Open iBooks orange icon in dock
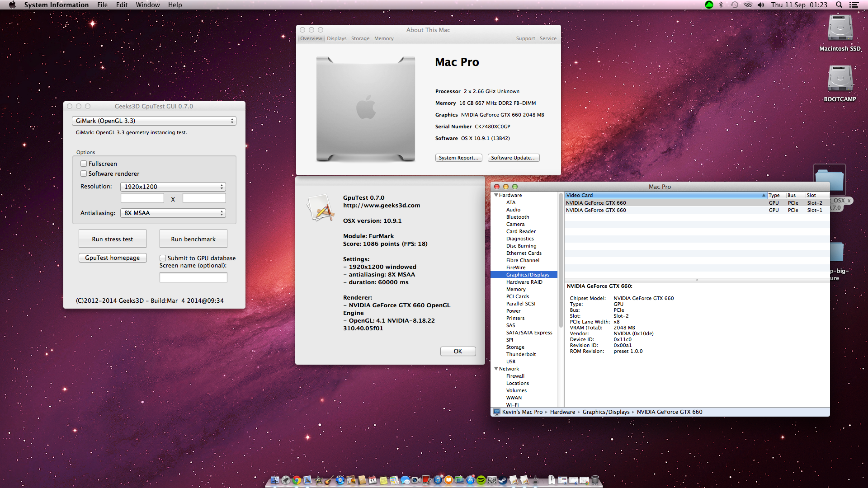868x488 pixels. point(448,480)
